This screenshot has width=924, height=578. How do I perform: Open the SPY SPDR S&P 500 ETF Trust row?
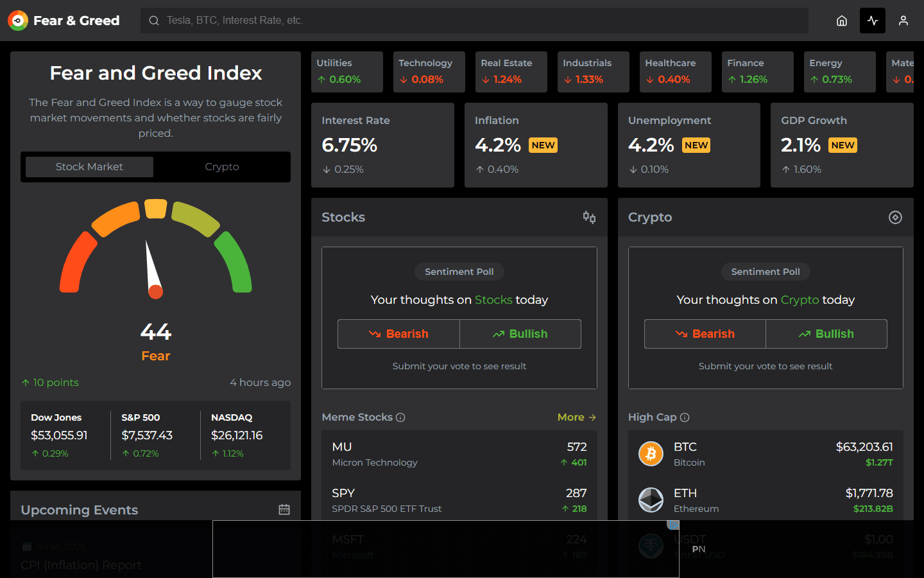459,500
